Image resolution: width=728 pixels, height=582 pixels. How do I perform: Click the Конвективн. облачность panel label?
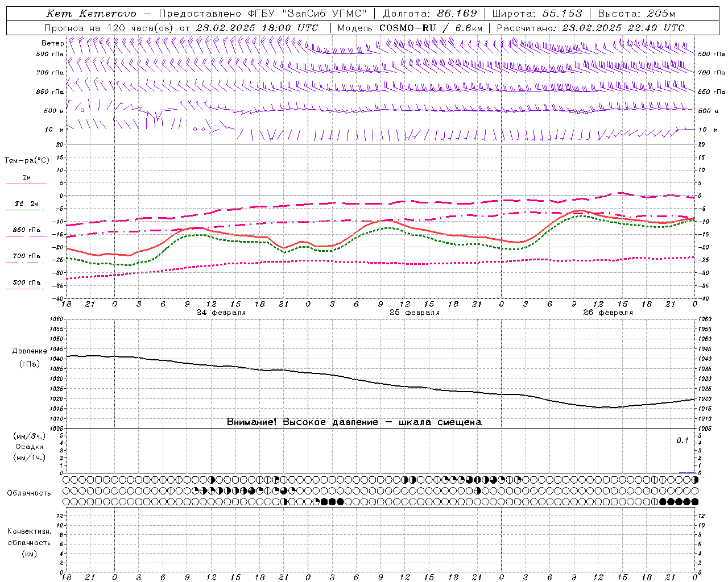30,537
